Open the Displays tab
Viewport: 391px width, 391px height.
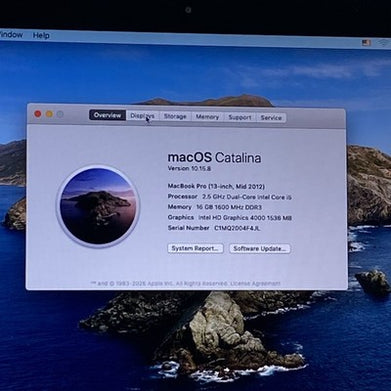click(142, 116)
